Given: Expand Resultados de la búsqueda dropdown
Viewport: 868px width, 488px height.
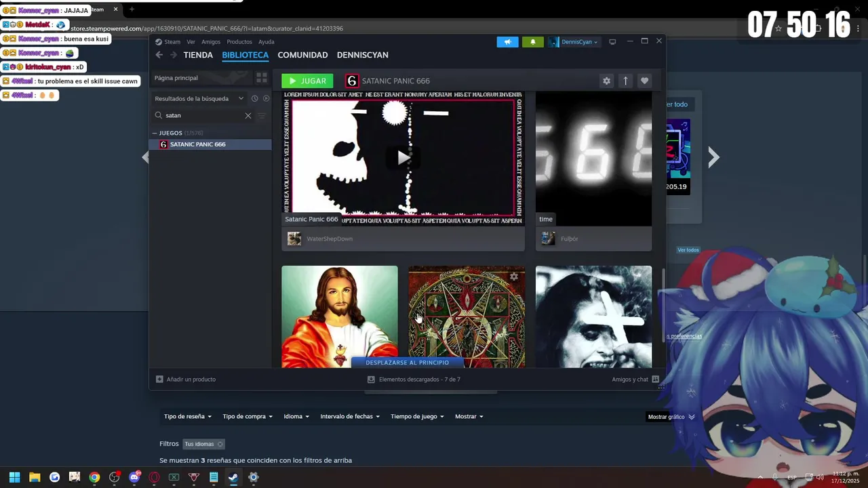Looking at the screenshot, I should tap(199, 98).
